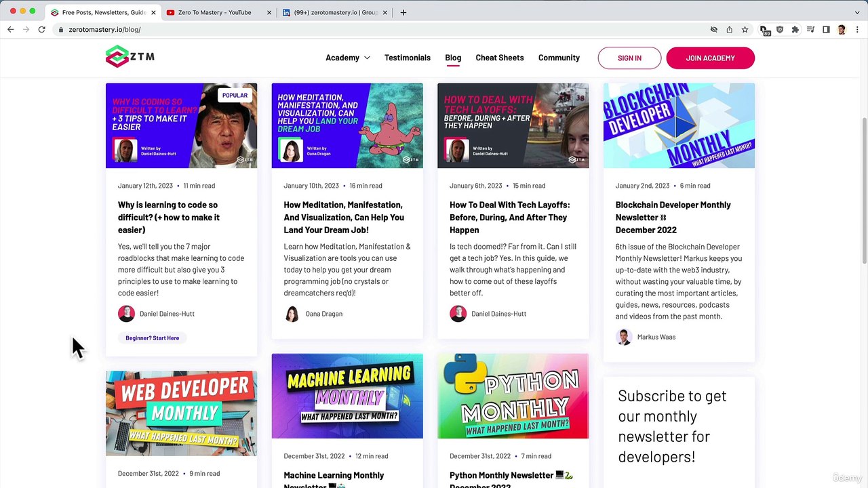Open the uBlock Origin shield extension
This screenshot has width=868, height=488.
(x=780, y=30)
